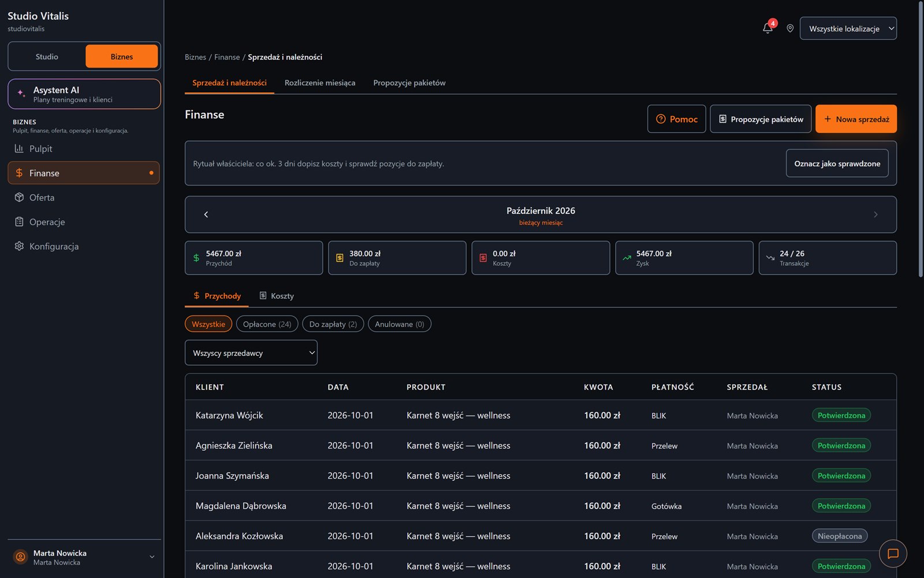Screen dimensions: 924x578
Task: Open the chat bubble widget
Action: 893,554
